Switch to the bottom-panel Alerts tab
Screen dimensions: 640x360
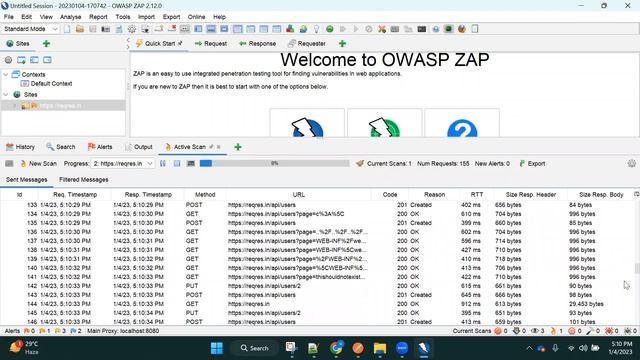pos(100,147)
